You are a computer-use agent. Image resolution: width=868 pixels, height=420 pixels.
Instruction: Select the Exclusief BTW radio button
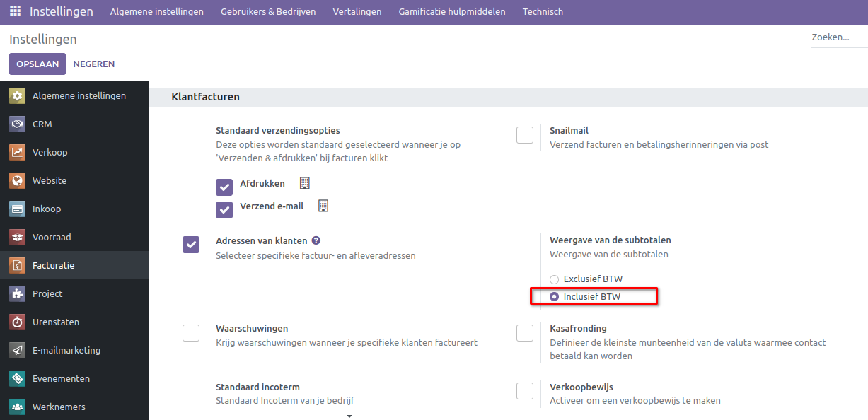coord(554,279)
